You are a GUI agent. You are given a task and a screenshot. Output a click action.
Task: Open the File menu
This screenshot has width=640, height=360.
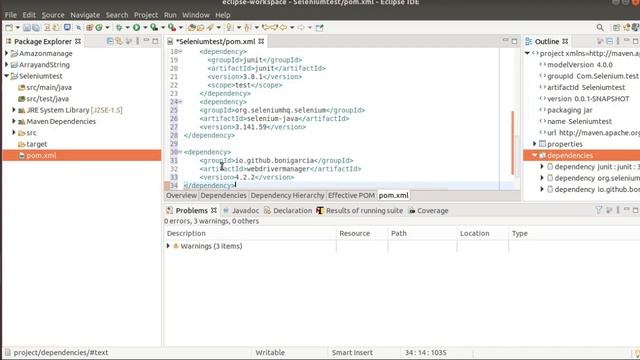(x=11, y=15)
